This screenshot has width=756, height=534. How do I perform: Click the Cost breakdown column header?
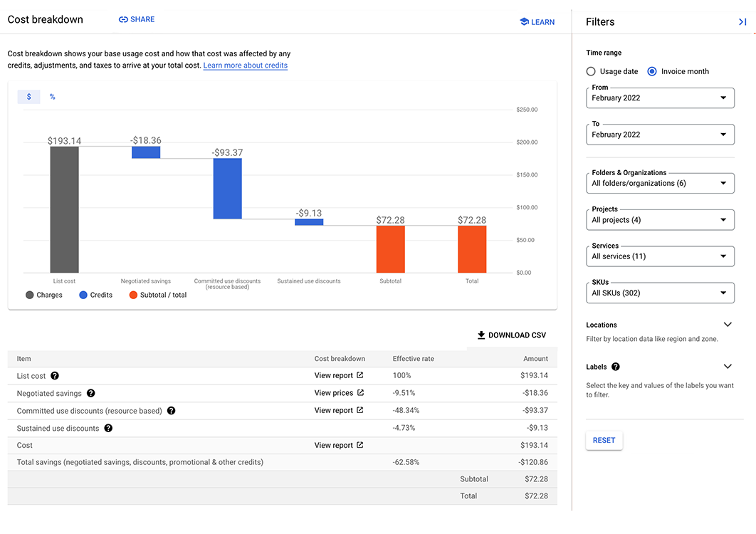tap(340, 358)
